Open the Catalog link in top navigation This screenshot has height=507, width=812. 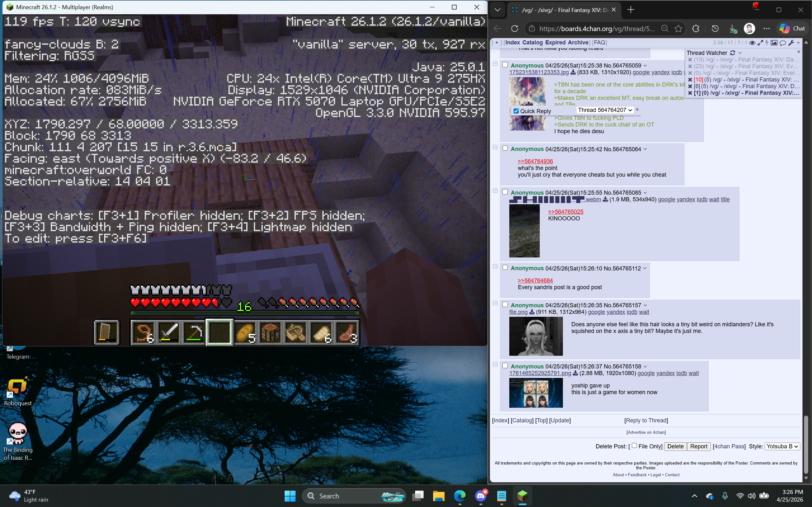click(532, 42)
